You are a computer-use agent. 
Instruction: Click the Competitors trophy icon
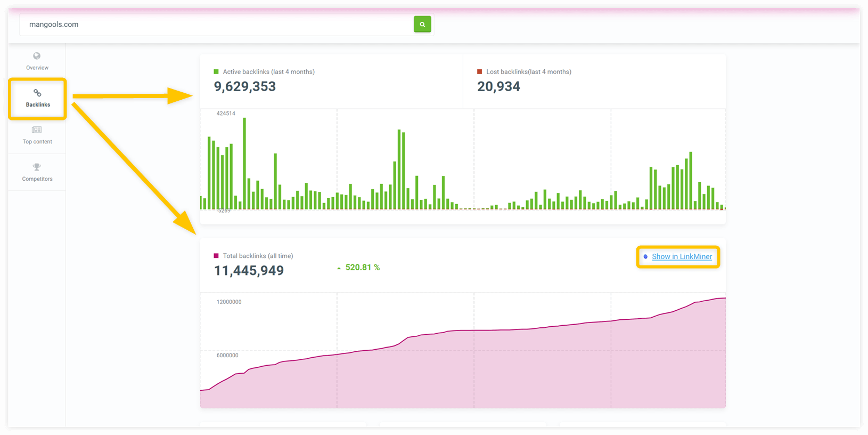click(x=37, y=167)
